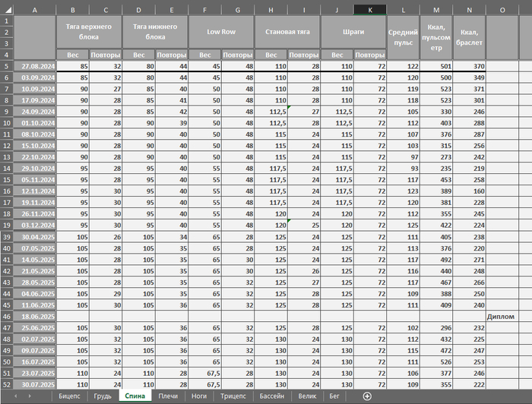Click the 'Тяга верхнего блока' header cell
532x404 pixels.
tap(89, 32)
